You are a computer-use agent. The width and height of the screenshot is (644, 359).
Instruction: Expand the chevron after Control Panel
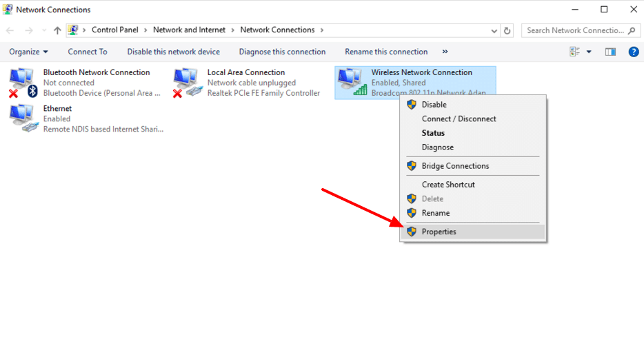click(145, 30)
